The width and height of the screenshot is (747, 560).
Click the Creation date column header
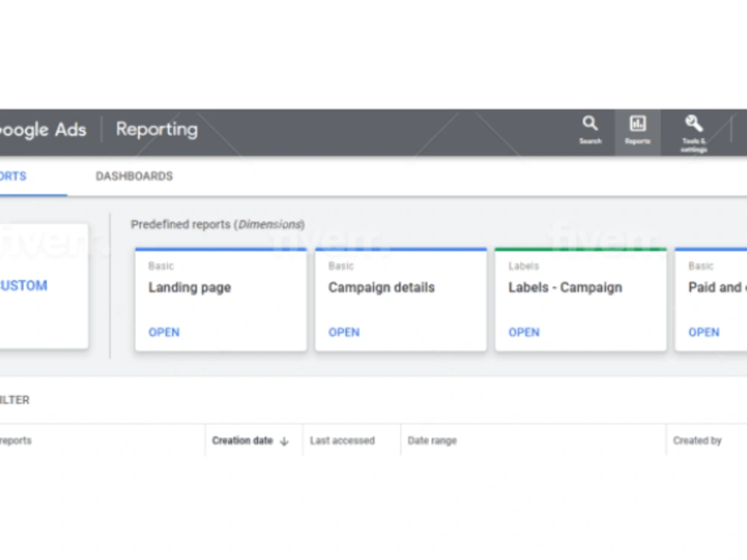(x=243, y=441)
